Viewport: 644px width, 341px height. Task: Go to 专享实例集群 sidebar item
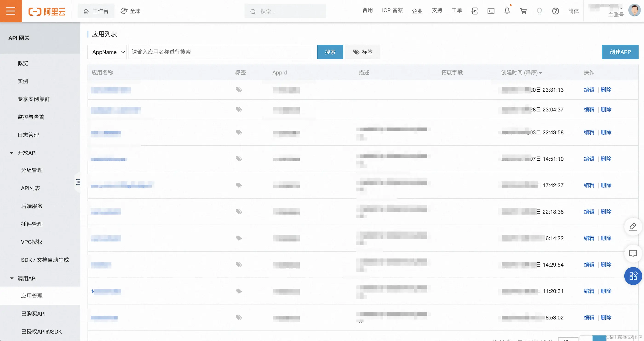(34, 99)
